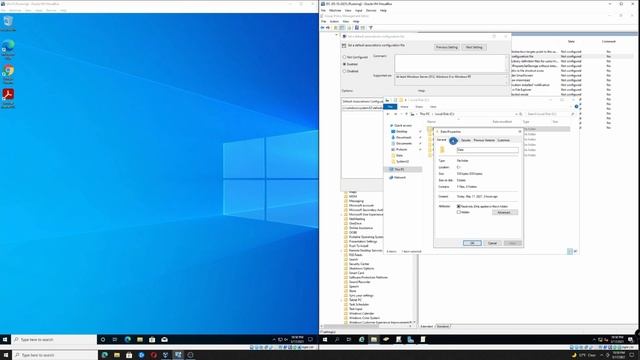
Task: Open Mail from the left VM taskbar
Action: click(x=164, y=340)
